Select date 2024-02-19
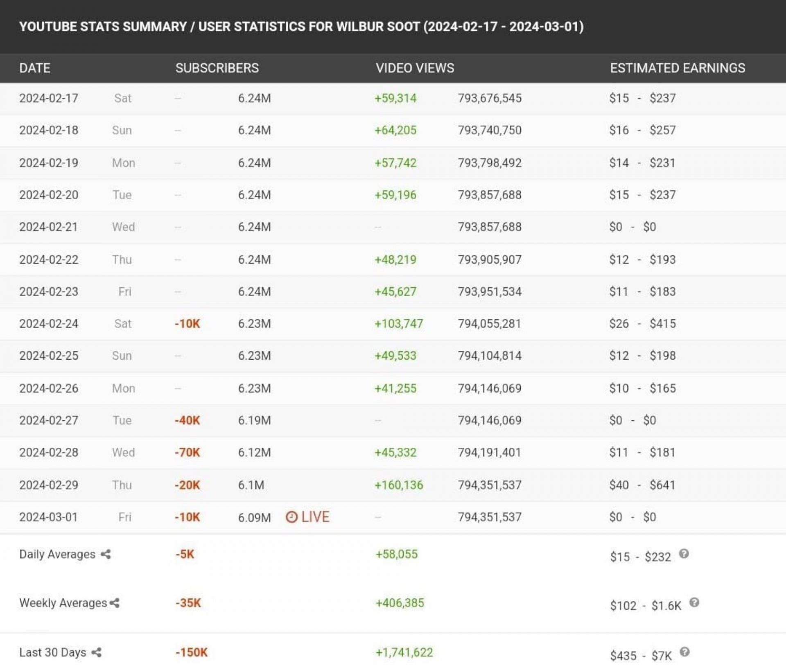Viewport: 786px width, 672px height. point(49,163)
